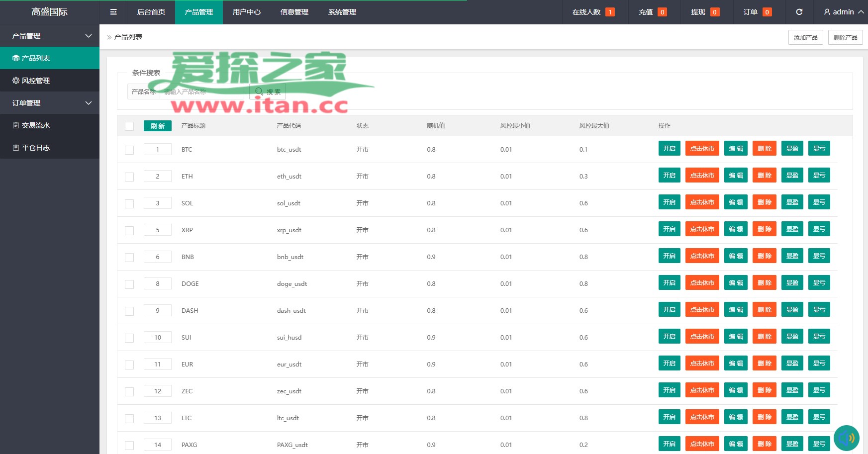Click 点击休市 for the ETH row
The height and width of the screenshot is (454, 868).
pos(702,176)
